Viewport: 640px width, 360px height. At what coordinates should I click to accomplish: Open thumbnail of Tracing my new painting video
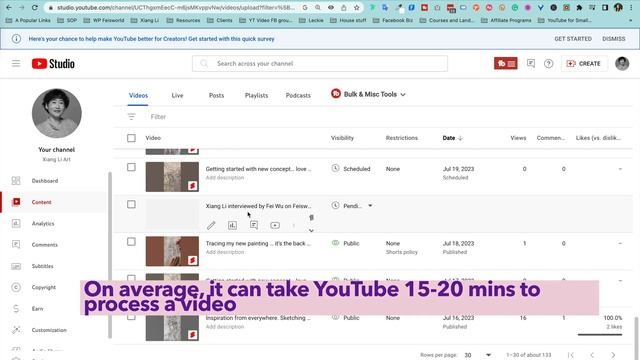point(172,251)
